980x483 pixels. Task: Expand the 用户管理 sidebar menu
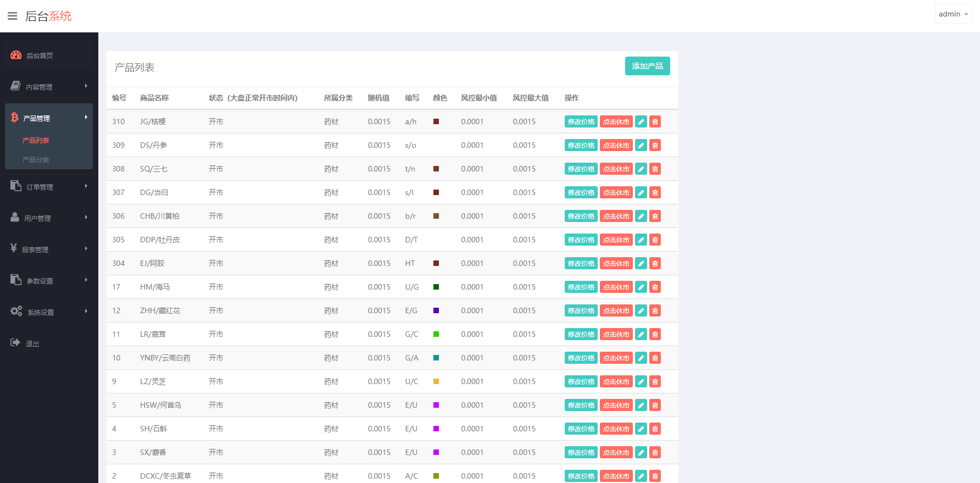coord(48,218)
